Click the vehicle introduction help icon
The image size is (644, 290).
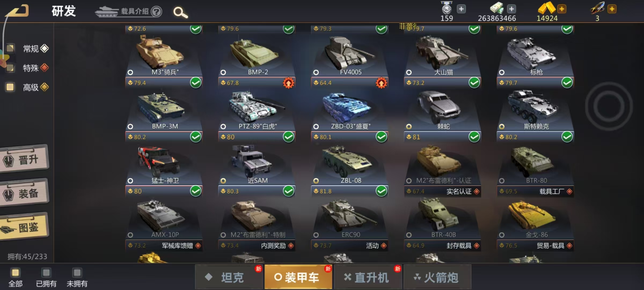coord(156,12)
